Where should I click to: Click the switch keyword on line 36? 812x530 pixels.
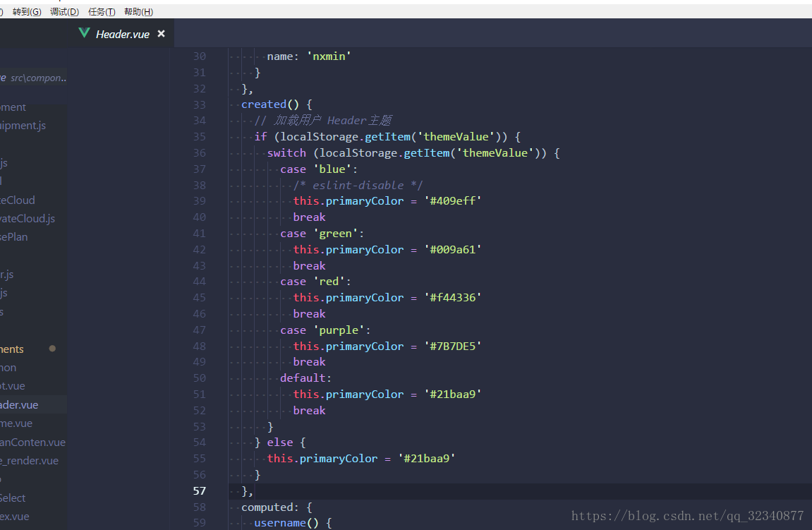(286, 153)
